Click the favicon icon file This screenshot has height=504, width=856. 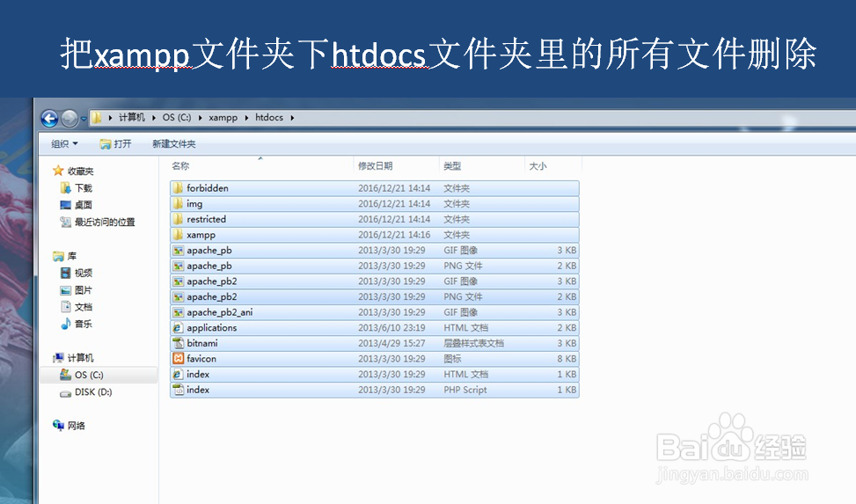click(x=178, y=359)
